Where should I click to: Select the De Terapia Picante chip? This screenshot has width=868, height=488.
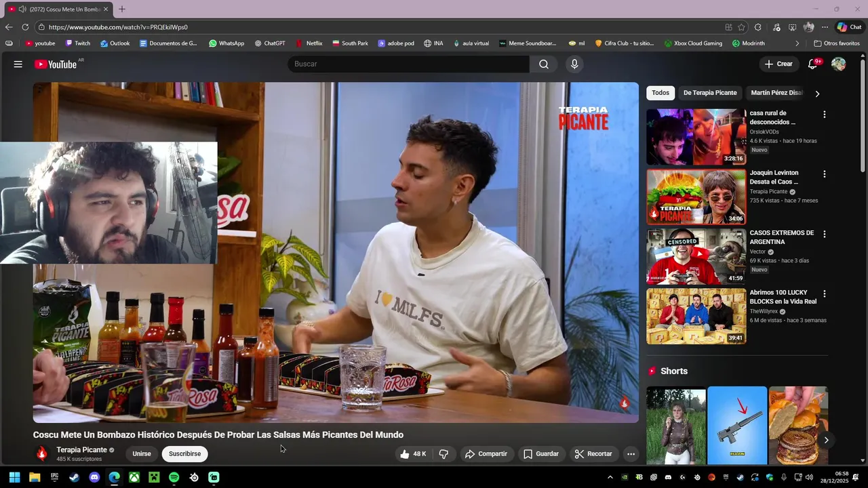click(x=710, y=93)
